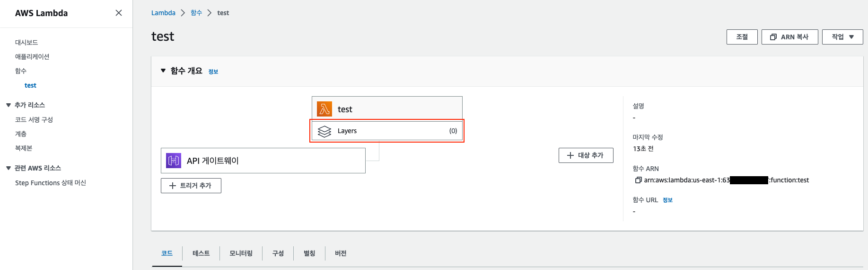This screenshot has width=868, height=270.
Task: Click the Layers stack icon
Action: (x=324, y=131)
